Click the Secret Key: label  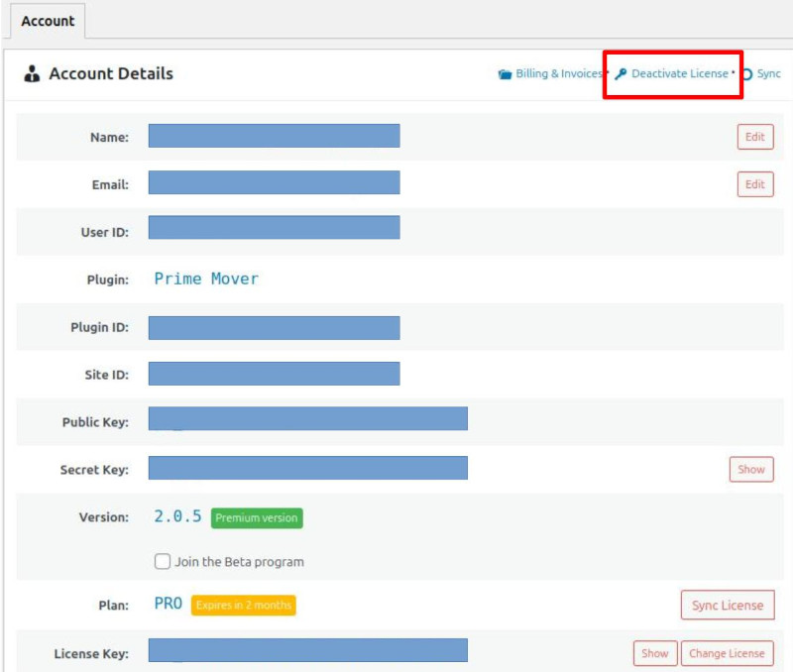point(94,470)
